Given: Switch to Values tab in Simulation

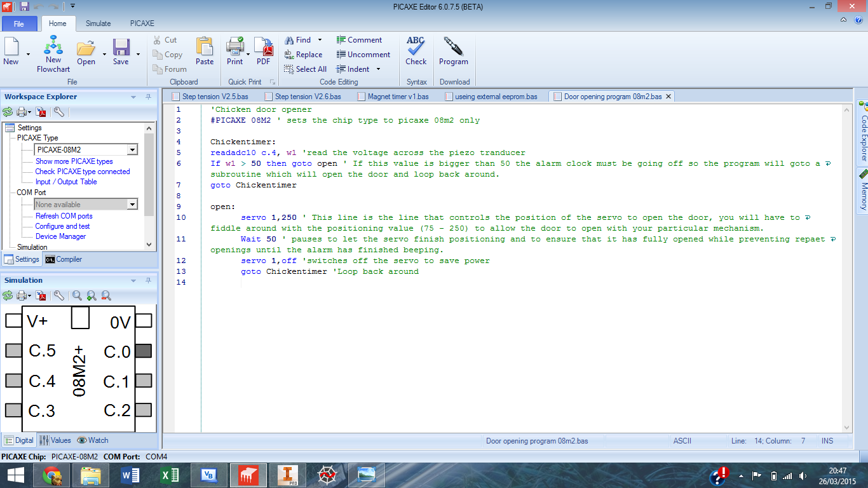Looking at the screenshot, I should [x=55, y=440].
